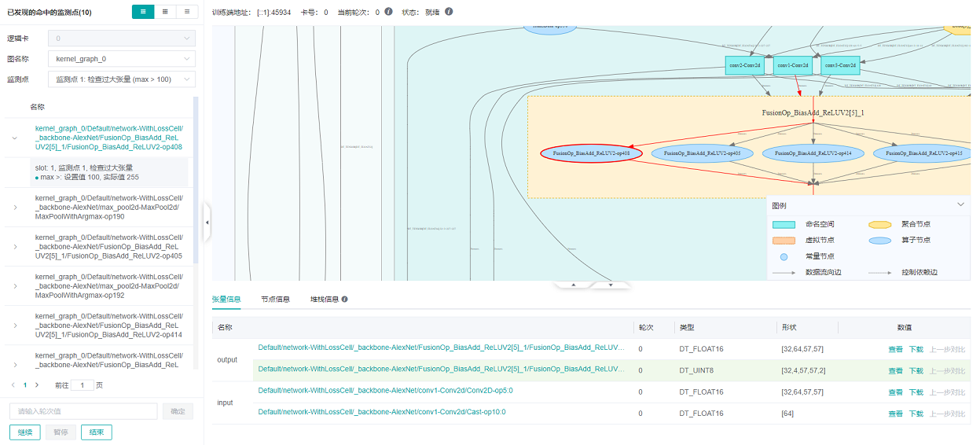Switch to the grid view toggle
Image resolution: width=980 pixels, height=445 pixels.
(164, 12)
